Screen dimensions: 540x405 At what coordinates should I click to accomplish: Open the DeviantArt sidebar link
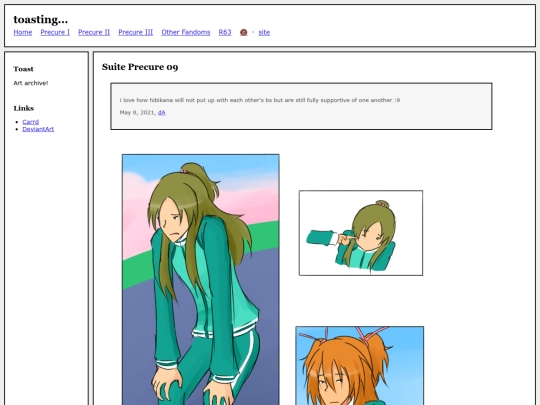(38, 129)
